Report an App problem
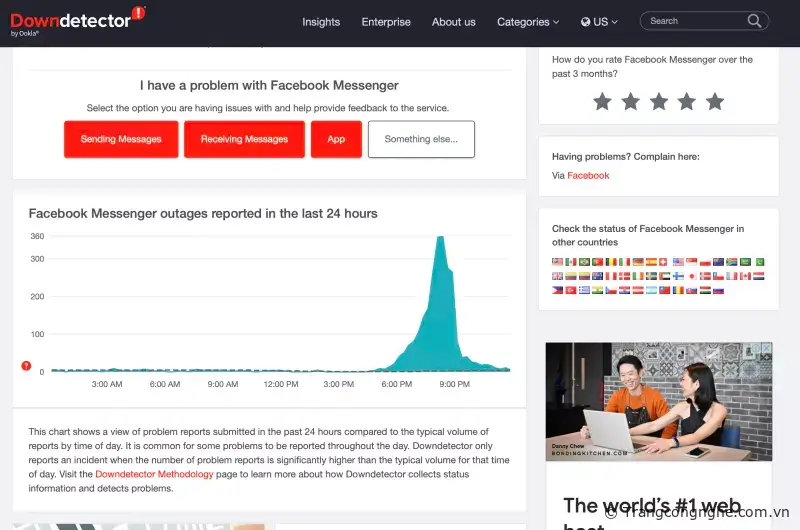 pos(336,139)
